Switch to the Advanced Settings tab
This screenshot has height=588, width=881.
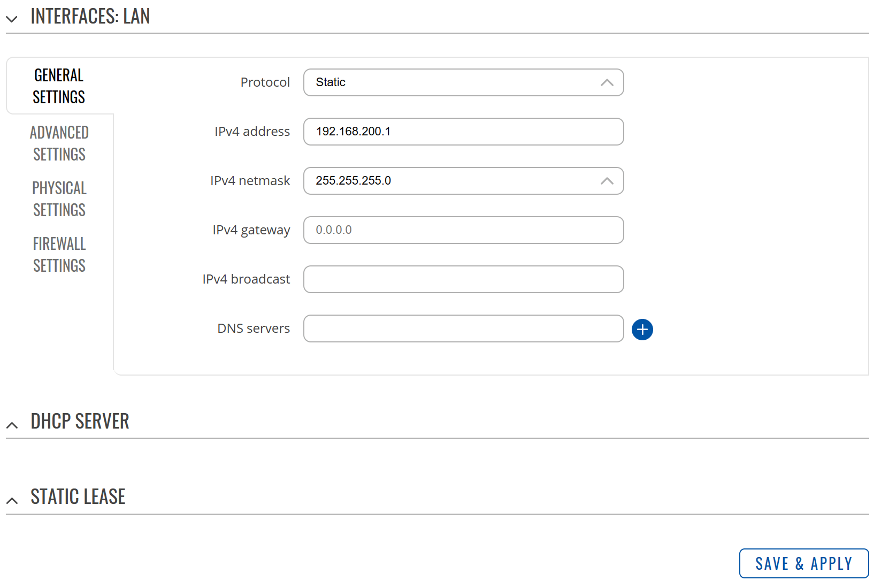[59, 143]
